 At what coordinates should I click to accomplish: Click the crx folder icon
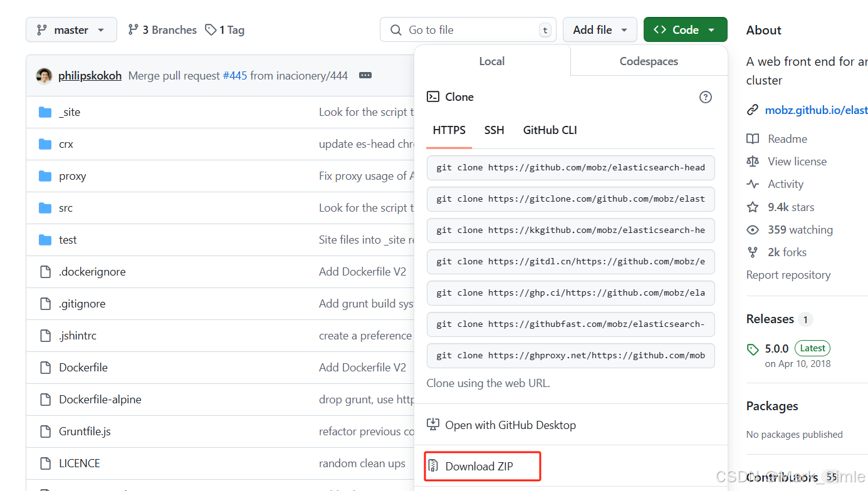click(x=45, y=144)
